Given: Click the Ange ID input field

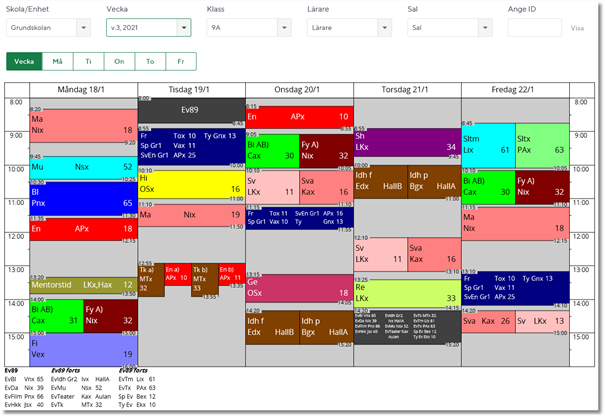Looking at the screenshot, I should pyautogui.click(x=534, y=28).
